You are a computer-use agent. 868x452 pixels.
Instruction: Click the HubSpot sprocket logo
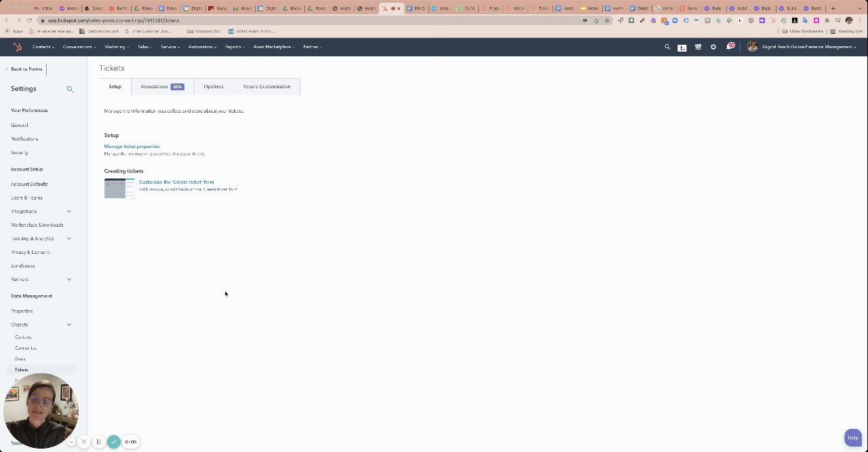[x=18, y=47]
